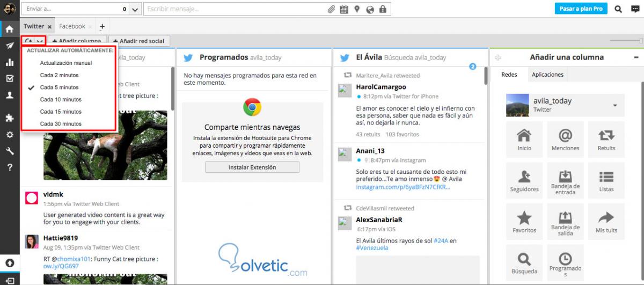Screen dimensions: 644x285
Task: Open the chat speech bubble icon
Action: [635, 9]
